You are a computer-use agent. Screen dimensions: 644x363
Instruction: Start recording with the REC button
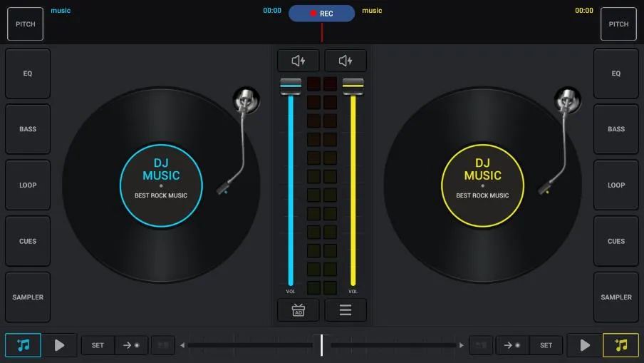[321, 13]
